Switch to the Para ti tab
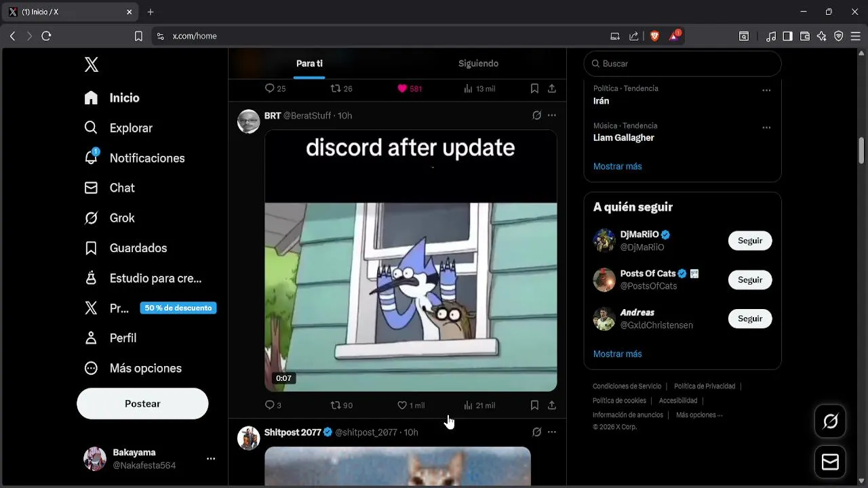This screenshot has width=868, height=488. [309, 64]
